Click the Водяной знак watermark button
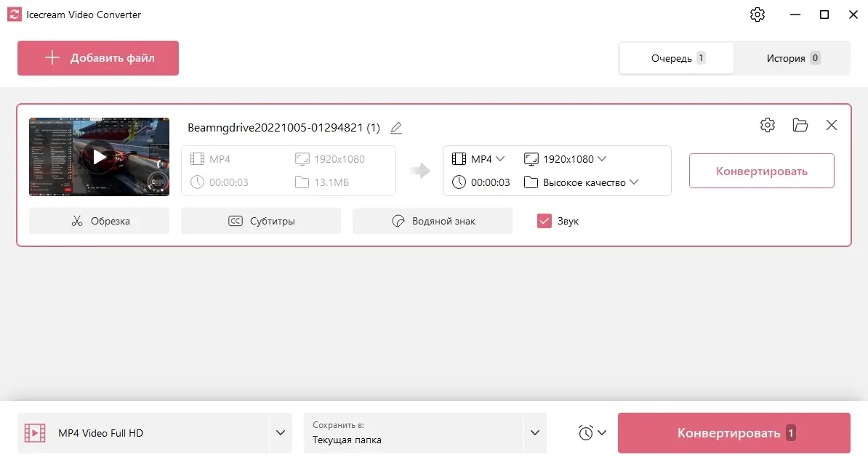Image resolution: width=868 pixels, height=465 pixels. pyautogui.click(x=433, y=221)
